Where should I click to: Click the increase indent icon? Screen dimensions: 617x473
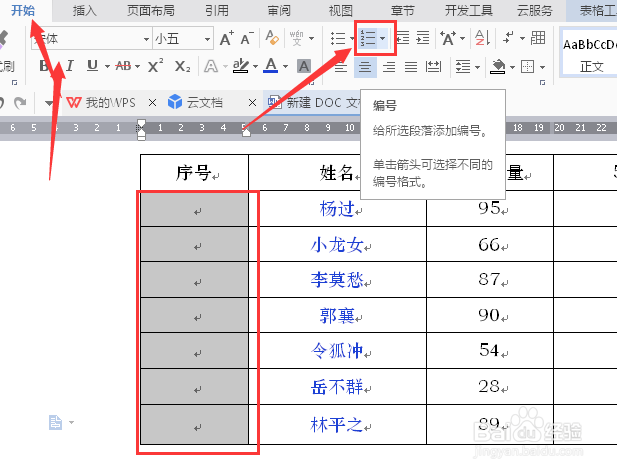pyautogui.click(x=423, y=38)
